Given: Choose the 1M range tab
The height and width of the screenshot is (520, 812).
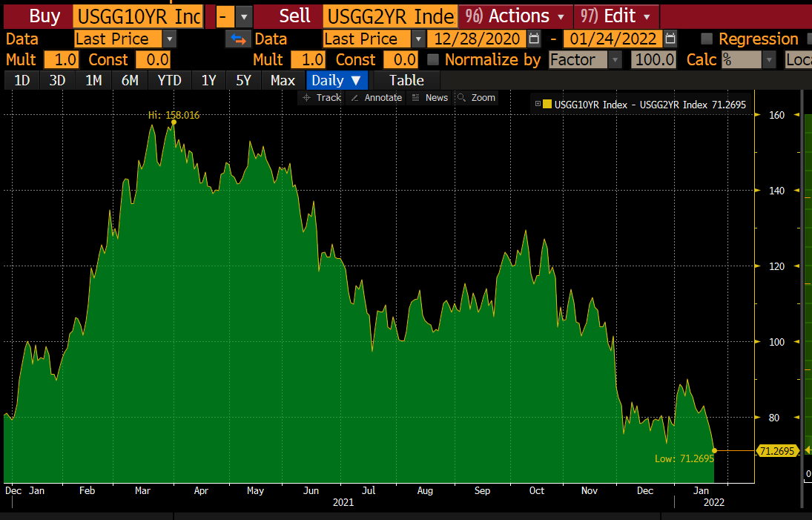Looking at the screenshot, I should tap(93, 80).
